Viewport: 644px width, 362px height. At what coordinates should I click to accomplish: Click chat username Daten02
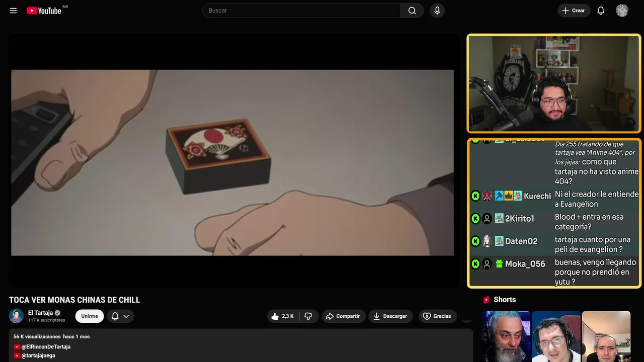[521, 241]
